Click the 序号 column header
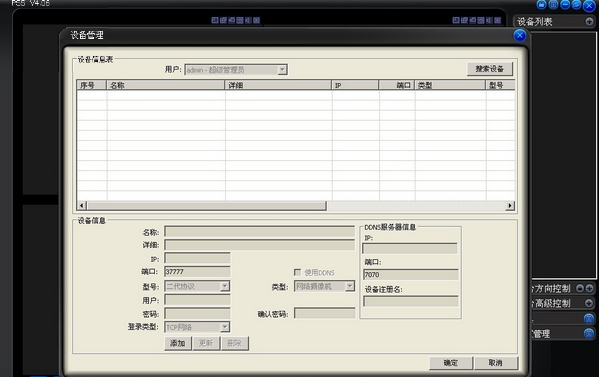Screen dimensions: 599x392 click(92, 85)
